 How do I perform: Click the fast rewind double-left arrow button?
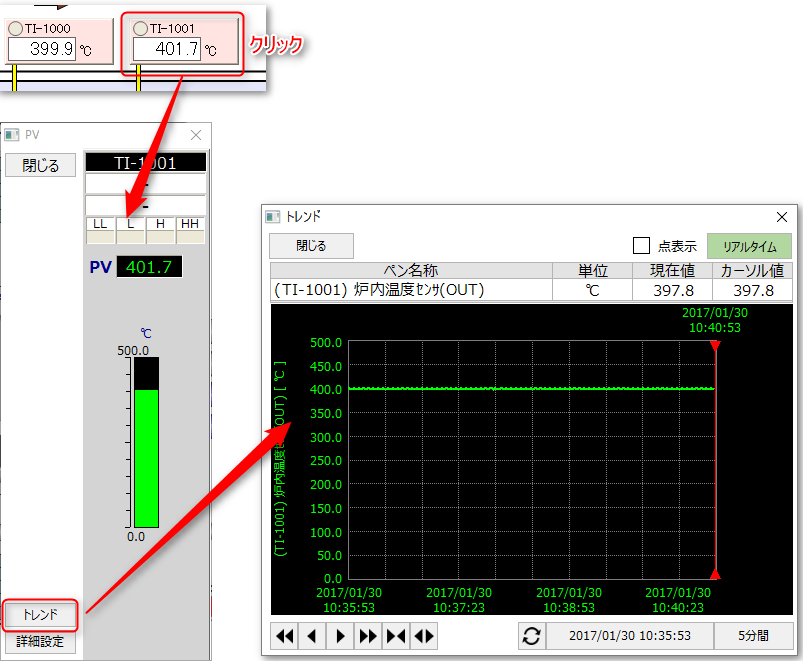(x=285, y=636)
